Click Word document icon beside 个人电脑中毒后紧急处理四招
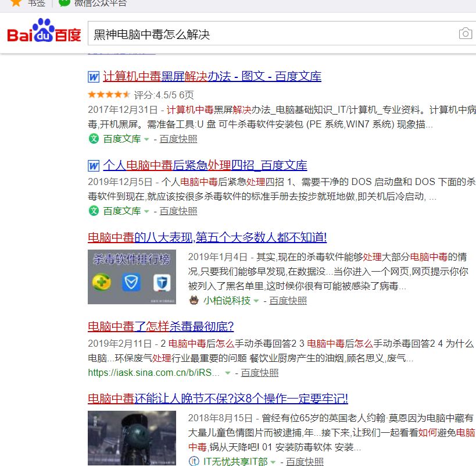476x466 pixels. (94, 165)
